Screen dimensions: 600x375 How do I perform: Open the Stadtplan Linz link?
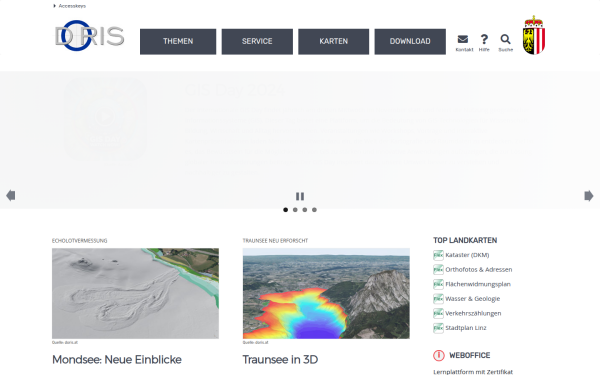pos(466,328)
